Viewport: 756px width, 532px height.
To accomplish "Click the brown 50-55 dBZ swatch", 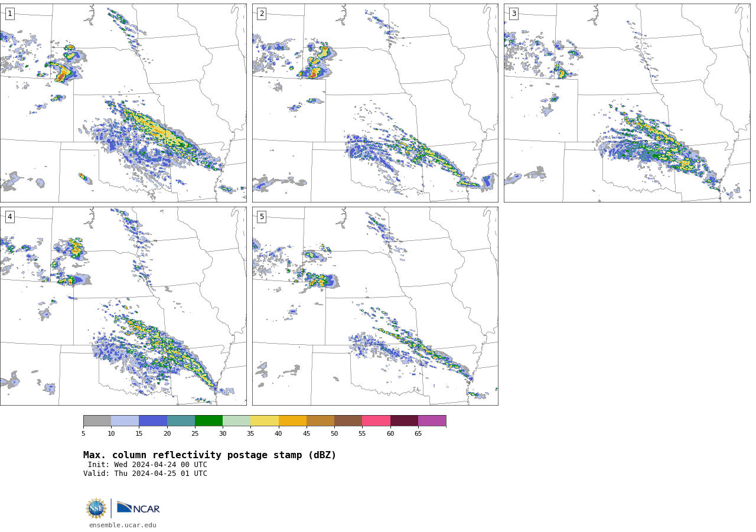I will click(x=348, y=421).
